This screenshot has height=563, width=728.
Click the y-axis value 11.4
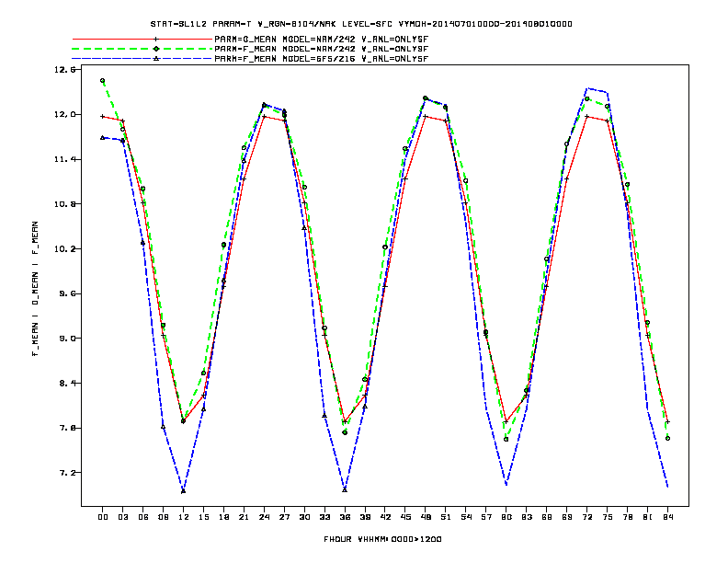point(64,159)
